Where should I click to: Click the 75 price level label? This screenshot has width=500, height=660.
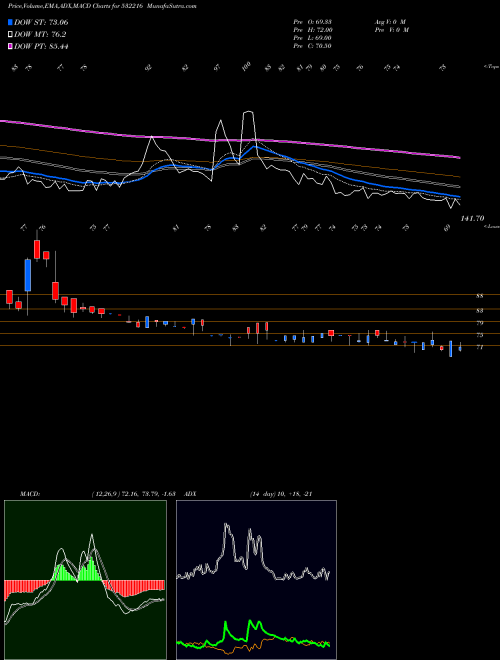[479, 335]
